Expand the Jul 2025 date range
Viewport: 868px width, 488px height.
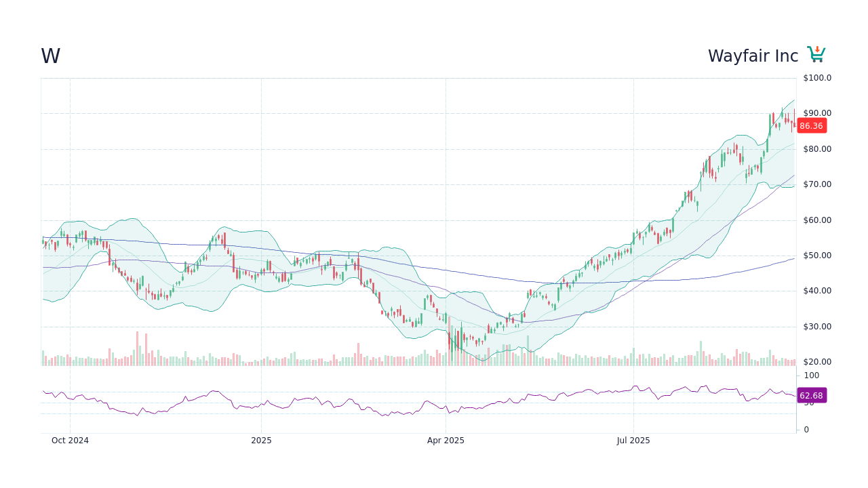point(633,440)
